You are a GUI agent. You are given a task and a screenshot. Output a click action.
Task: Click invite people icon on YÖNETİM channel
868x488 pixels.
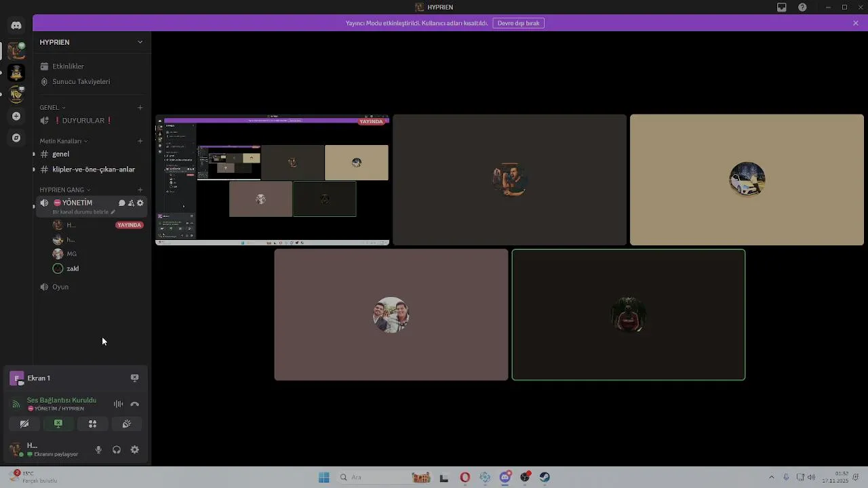tap(131, 203)
